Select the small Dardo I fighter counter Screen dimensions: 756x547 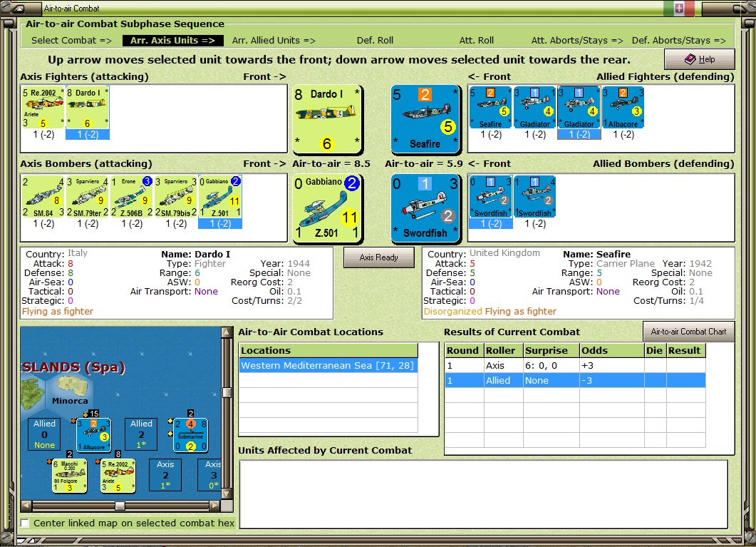coord(87,107)
